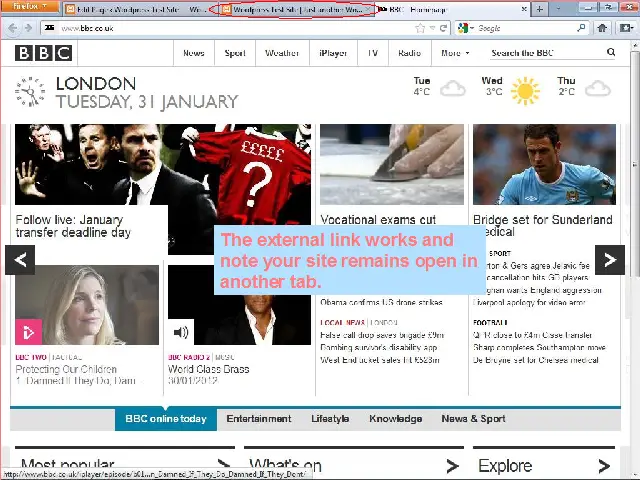Image resolution: width=640 pixels, height=480 pixels.
Task: Switch to the Wordpress Test Site tab
Action: (297, 9)
